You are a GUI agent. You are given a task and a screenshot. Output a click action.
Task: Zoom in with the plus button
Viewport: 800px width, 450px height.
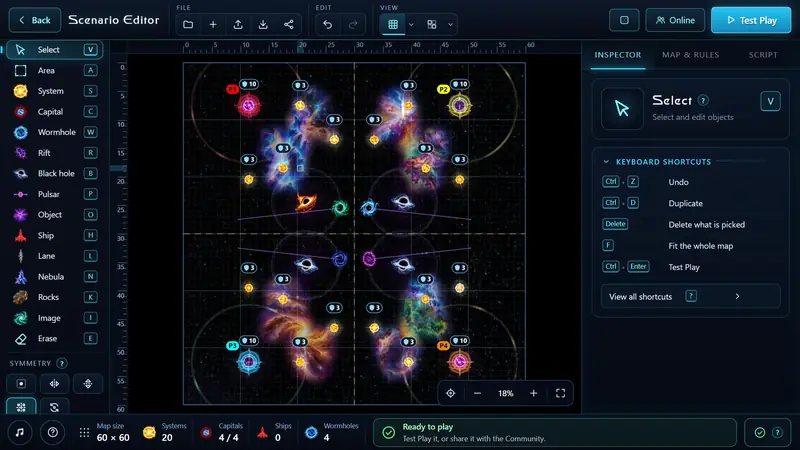coord(534,393)
